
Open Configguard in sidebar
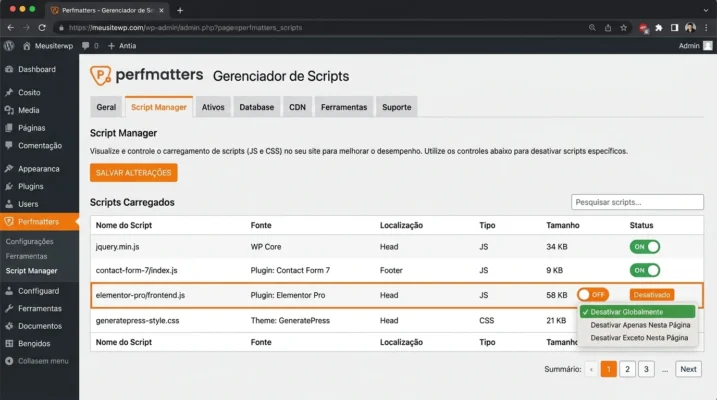39,291
